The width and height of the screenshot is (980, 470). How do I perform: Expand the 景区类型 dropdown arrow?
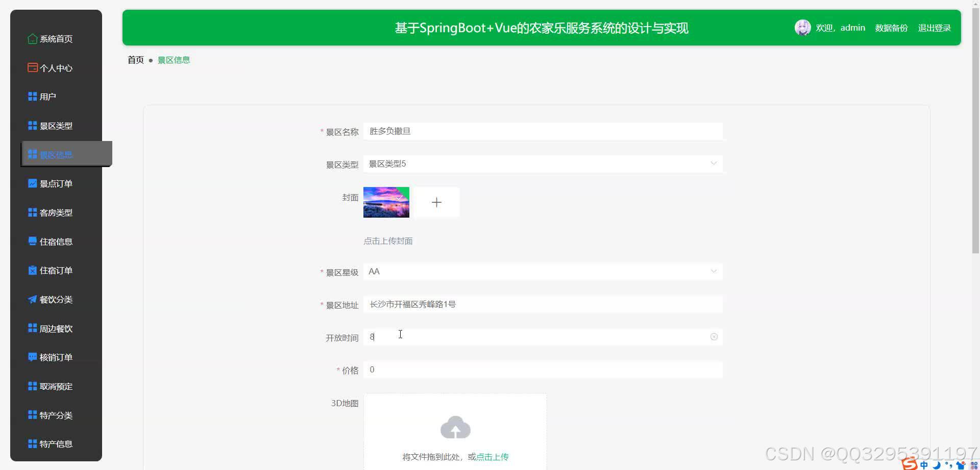tap(714, 163)
